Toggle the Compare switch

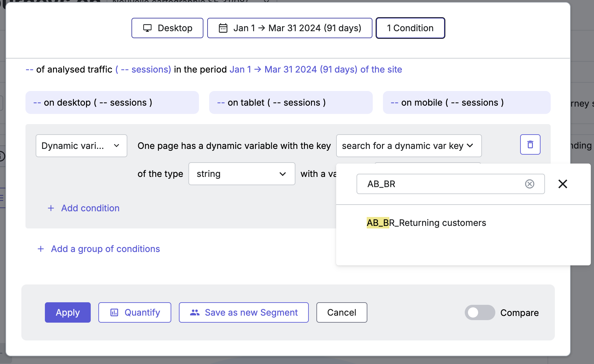(x=480, y=312)
